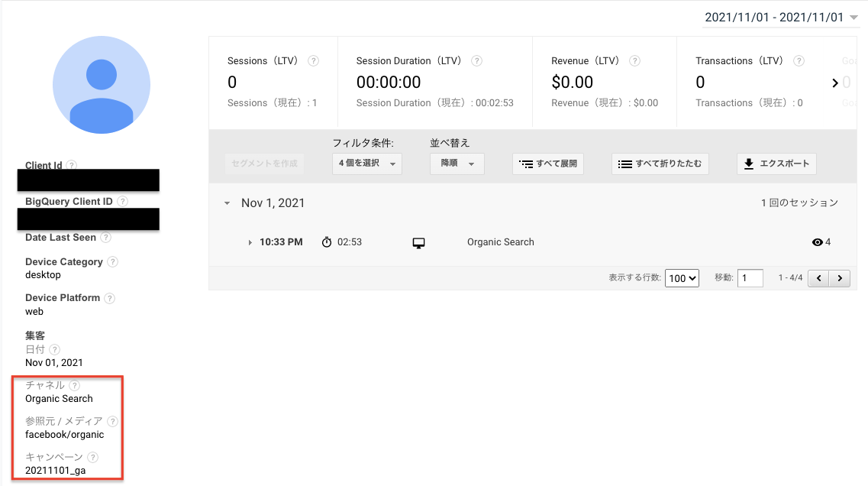
Task: Click the 1 回のセッション count text
Action: tap(799, 202)
